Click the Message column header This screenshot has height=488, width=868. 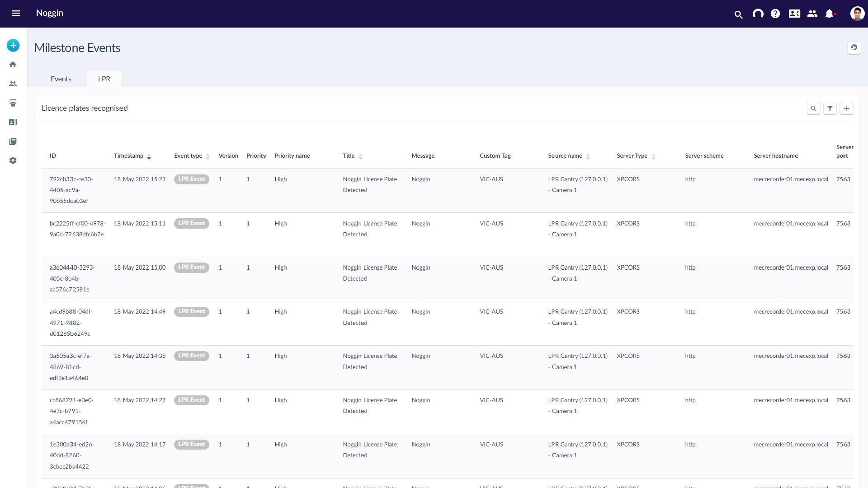tap(423, 156)
